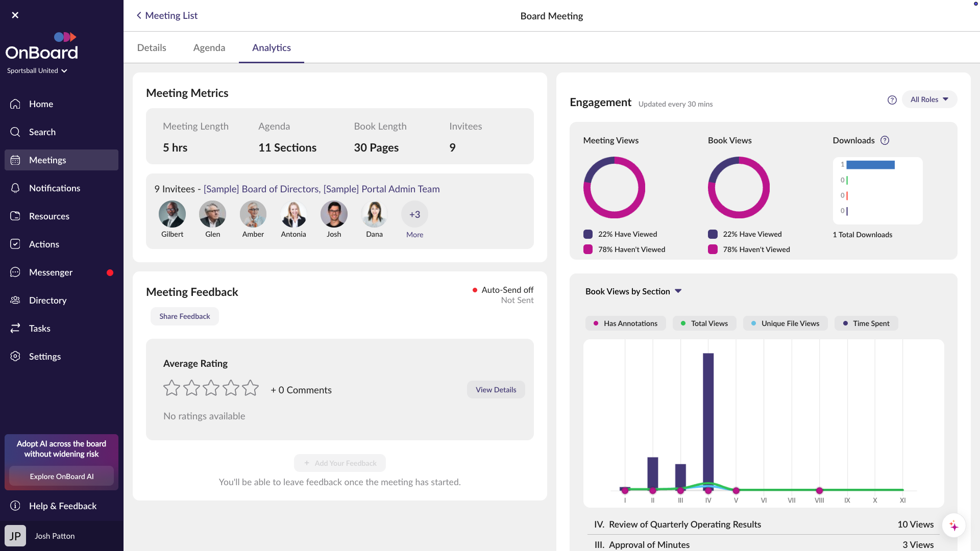Click Gilbert's invitee avatar
Screen dimensions: 980x551
click(x=172, y=214)
